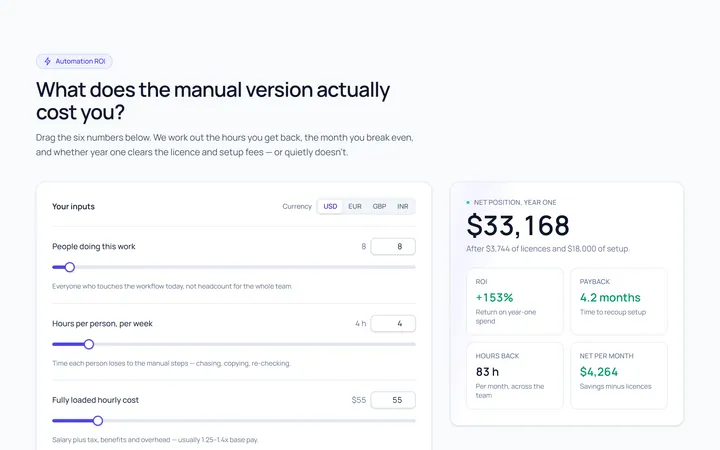720x450 pixels.
Task: Focus the People doing this work number field
Action: click(393, 247)
